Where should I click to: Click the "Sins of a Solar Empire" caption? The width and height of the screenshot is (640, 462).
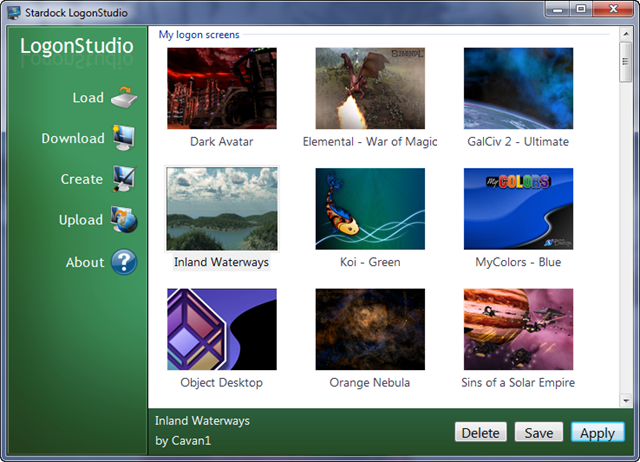tap(518, 382)
